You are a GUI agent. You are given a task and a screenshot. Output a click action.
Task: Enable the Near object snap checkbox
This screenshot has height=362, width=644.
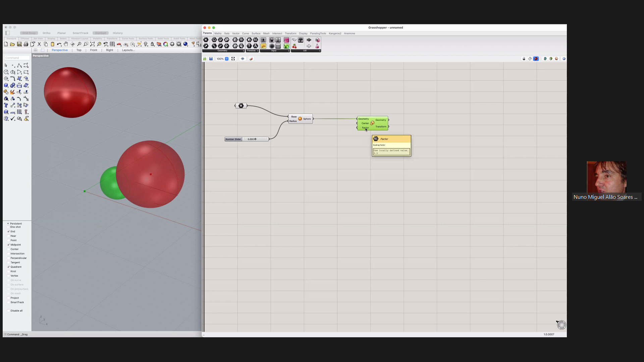click(8, 236)
